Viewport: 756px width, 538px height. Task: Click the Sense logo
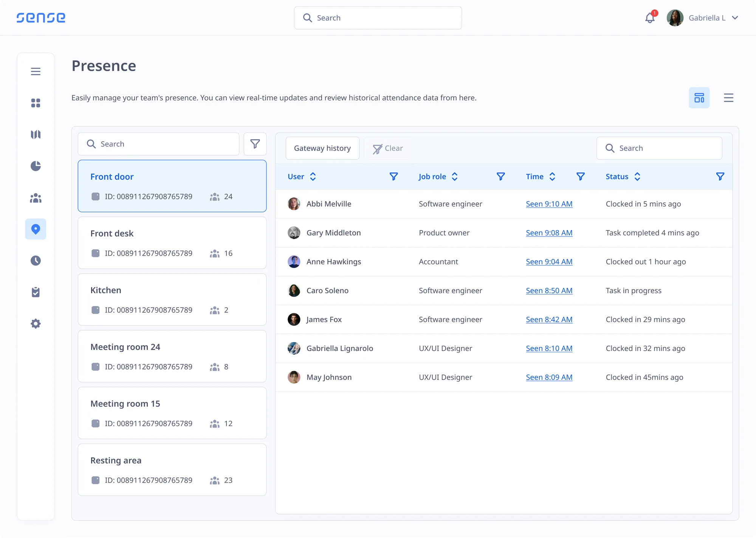(x=41, y=17)
